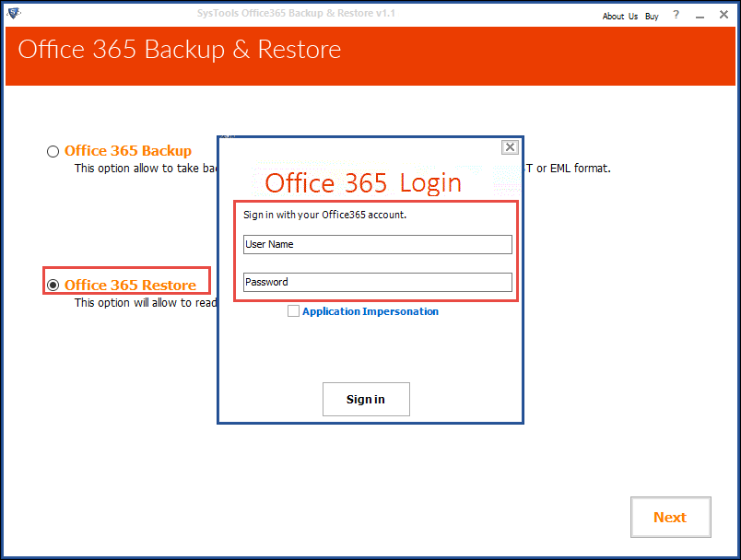Close the SysTools main window
Screen dimensions: 741x560
[723, 15]
